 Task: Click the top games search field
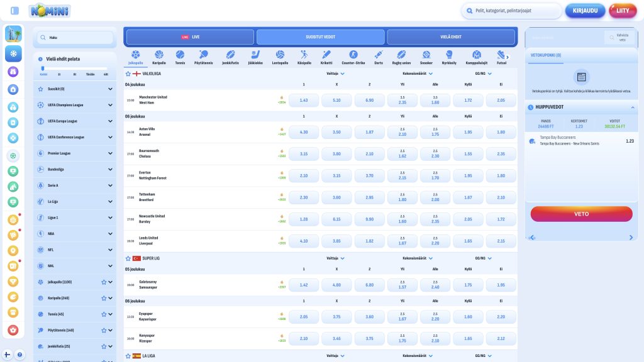(512, 11)
